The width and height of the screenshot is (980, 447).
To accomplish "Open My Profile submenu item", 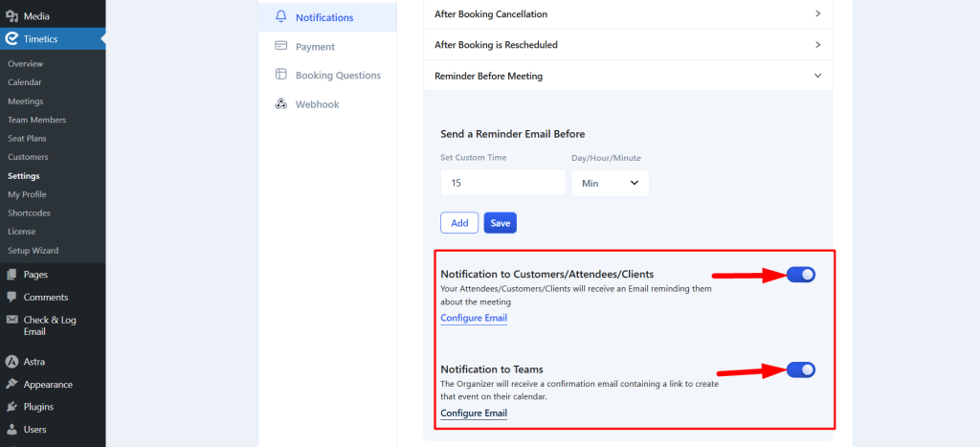I will click(x=27, y=194).
